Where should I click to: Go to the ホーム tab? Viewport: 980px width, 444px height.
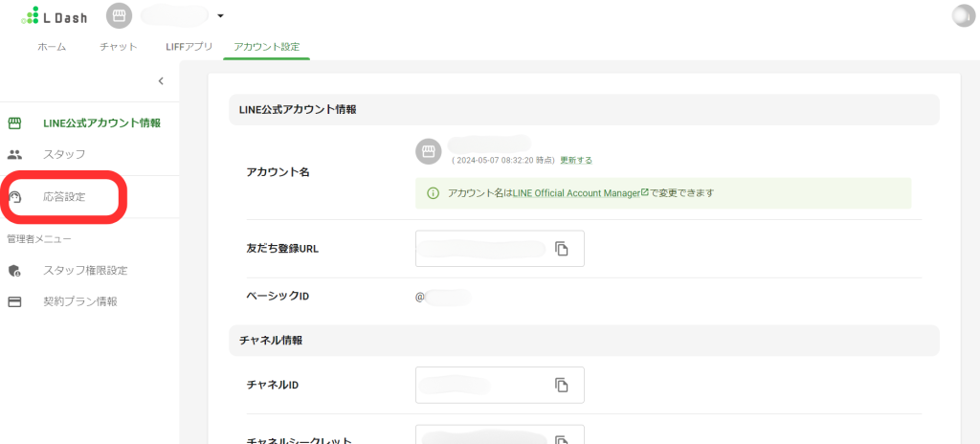click(52, 47)
